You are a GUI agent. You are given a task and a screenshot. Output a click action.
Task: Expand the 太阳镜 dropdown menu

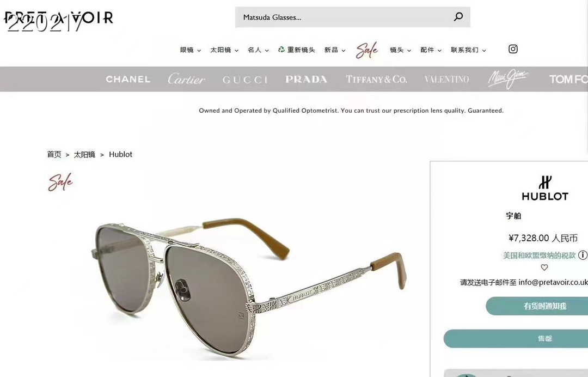(224, 50)
